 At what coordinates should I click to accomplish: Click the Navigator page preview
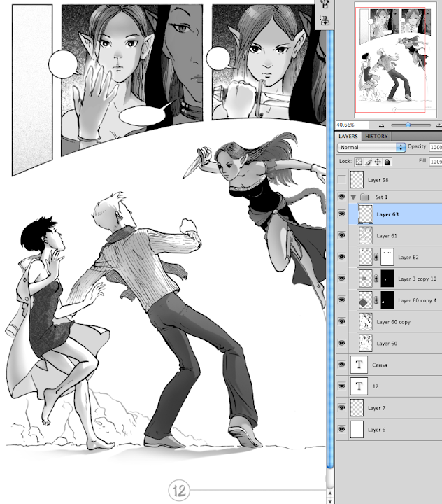pos(395,59)
